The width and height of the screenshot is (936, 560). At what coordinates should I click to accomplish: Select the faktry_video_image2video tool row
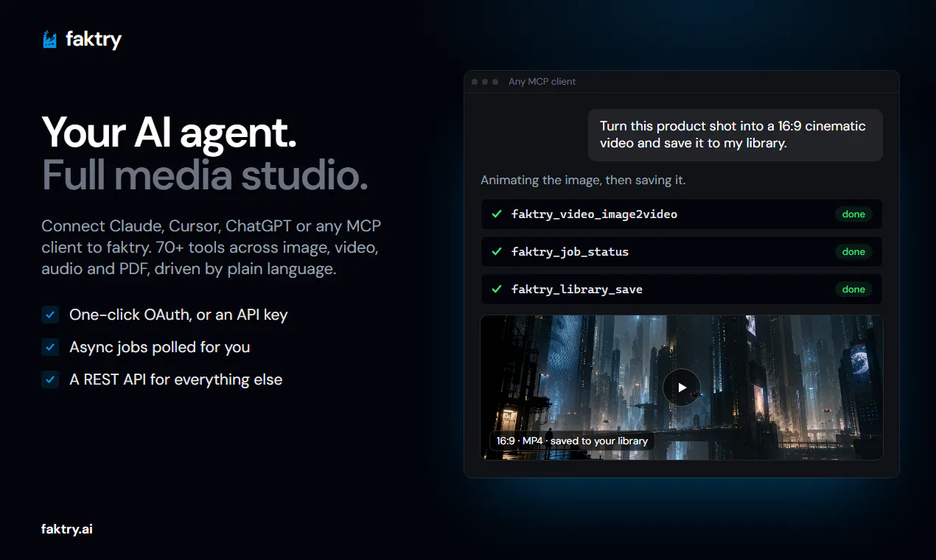pyautogui.click(x=681, y=214)
